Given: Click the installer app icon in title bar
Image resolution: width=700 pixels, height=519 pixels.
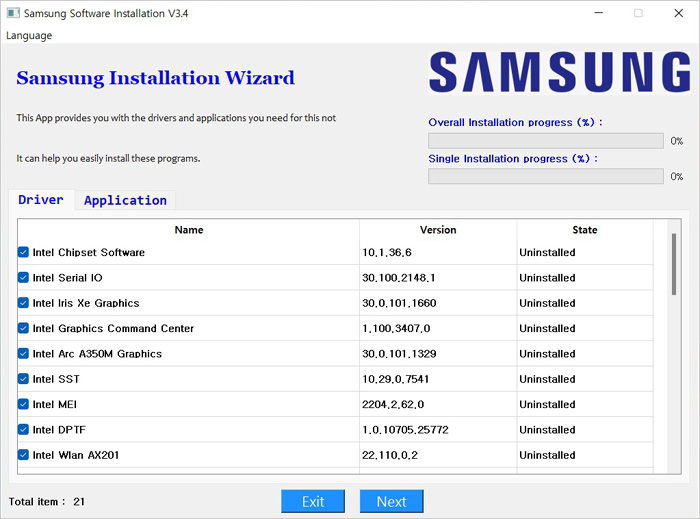Looking at the screenshot, I should click(x=13, y=13).
